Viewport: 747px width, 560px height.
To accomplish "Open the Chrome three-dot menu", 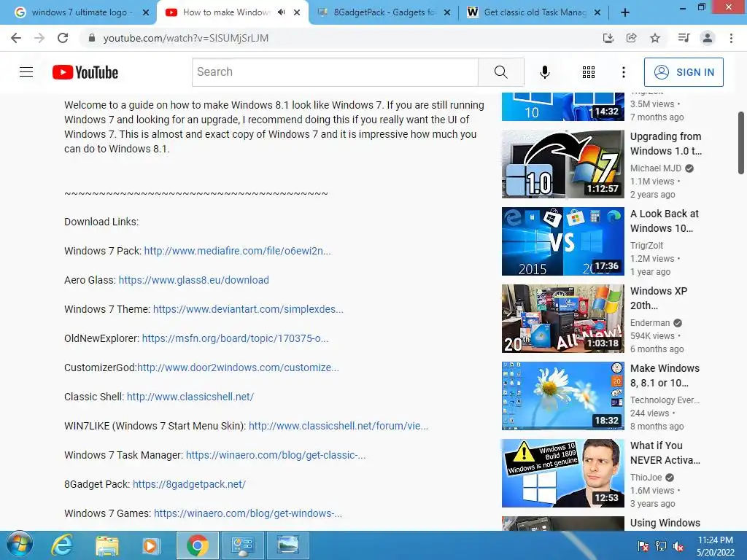I will (x=731, y=38).
